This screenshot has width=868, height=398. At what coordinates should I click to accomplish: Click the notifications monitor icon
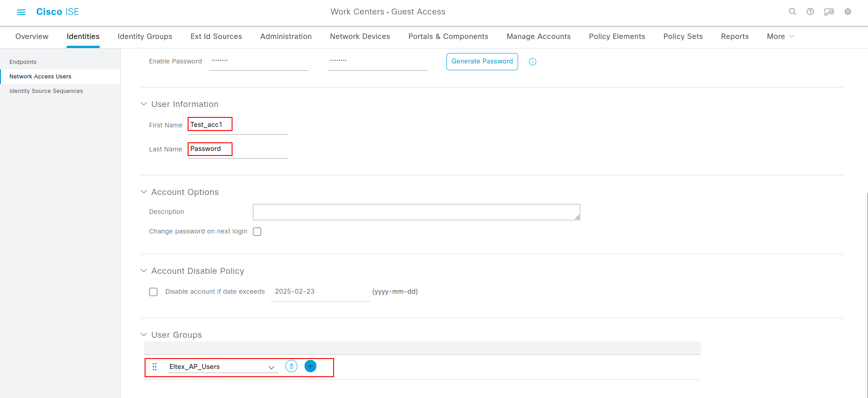coord(829,12)
